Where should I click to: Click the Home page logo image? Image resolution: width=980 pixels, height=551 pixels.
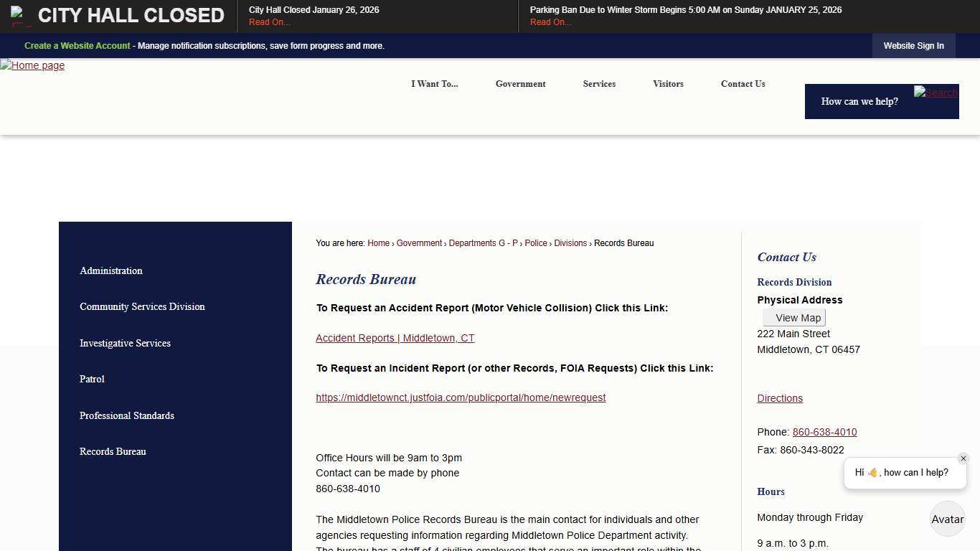[32, 65]
